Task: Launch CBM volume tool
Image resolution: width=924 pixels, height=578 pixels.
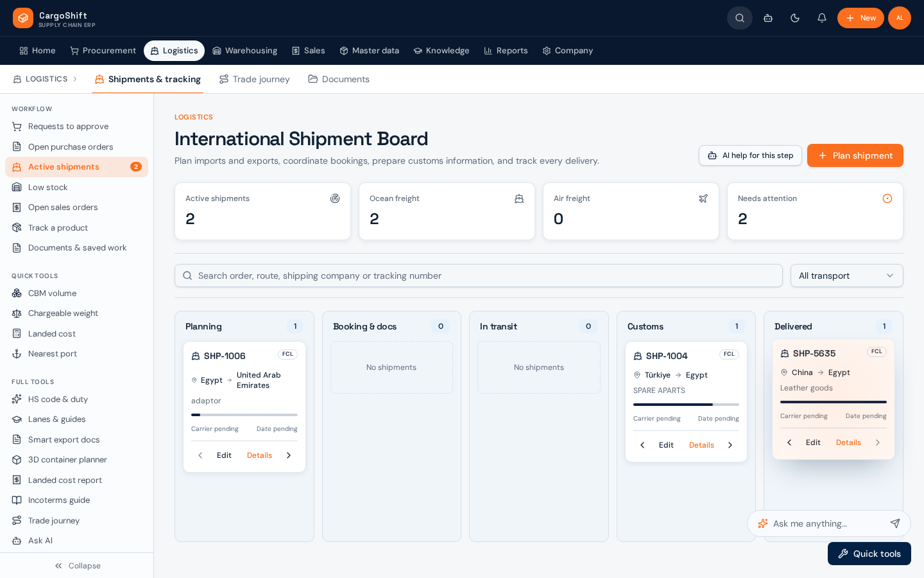Action: coord(76,293)
